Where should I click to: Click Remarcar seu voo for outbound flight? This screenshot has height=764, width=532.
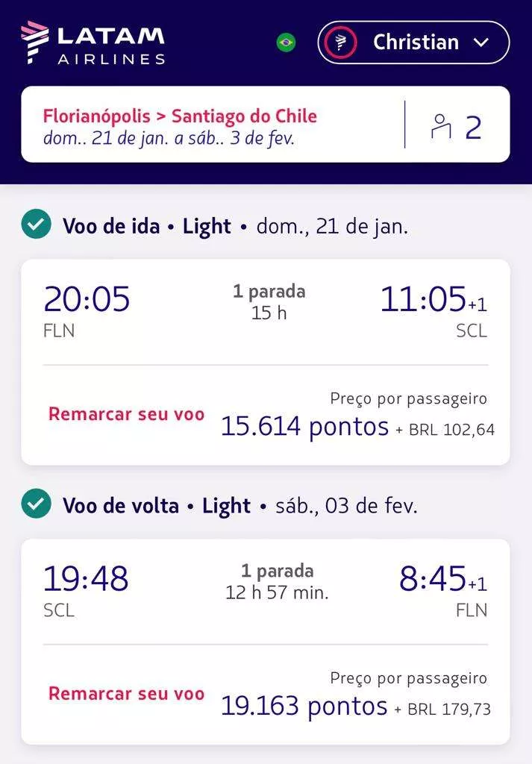click(x=126, y=414)
